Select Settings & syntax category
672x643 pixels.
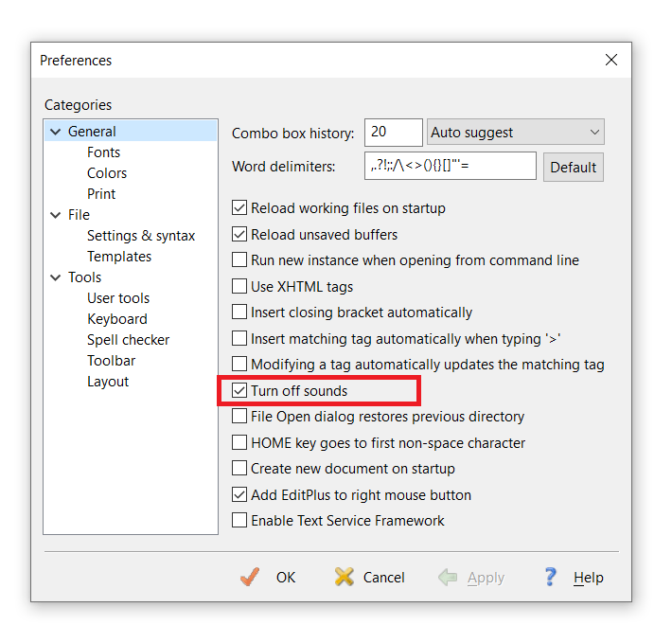coord(141,236)
